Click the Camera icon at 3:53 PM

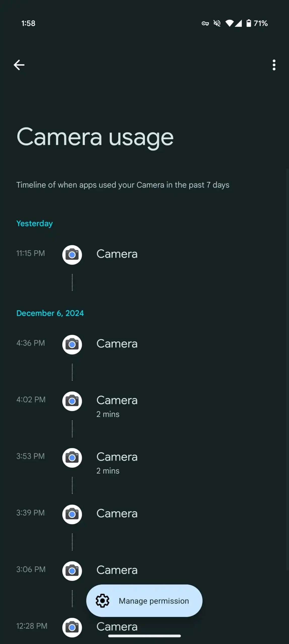(x=72, y=458)
